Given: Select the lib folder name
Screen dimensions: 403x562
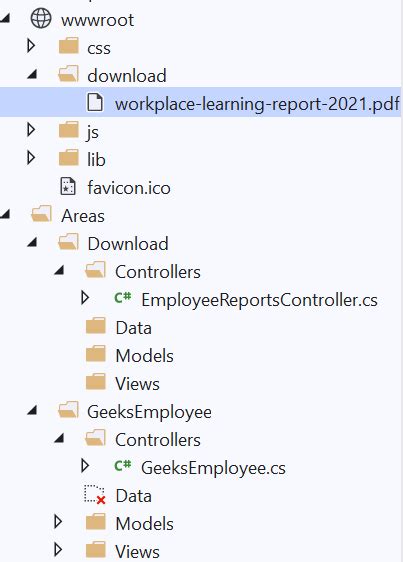Looking at the screenshot, I should 96,159.
